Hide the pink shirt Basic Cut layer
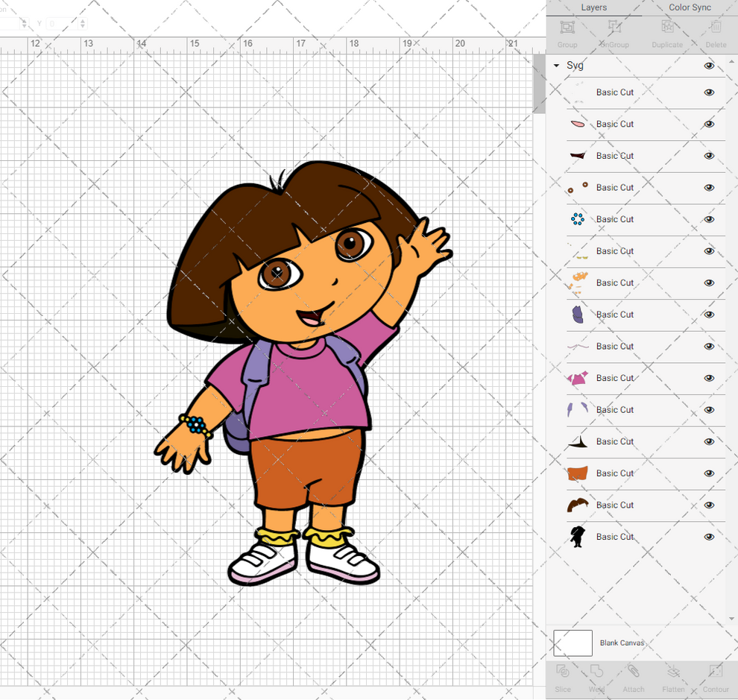 (x=709, y=378)
